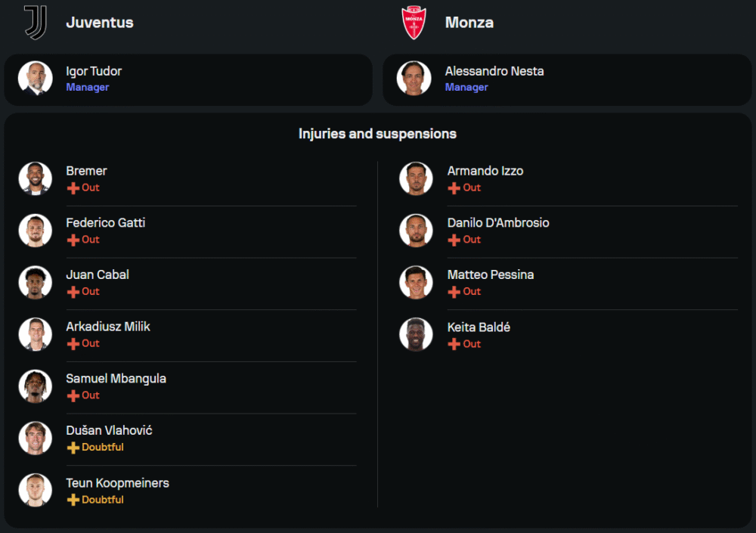The height and width of the screenshot is (533, 756).
Task: Open manager Igor Tudor's profile
Action: (94, 72)
